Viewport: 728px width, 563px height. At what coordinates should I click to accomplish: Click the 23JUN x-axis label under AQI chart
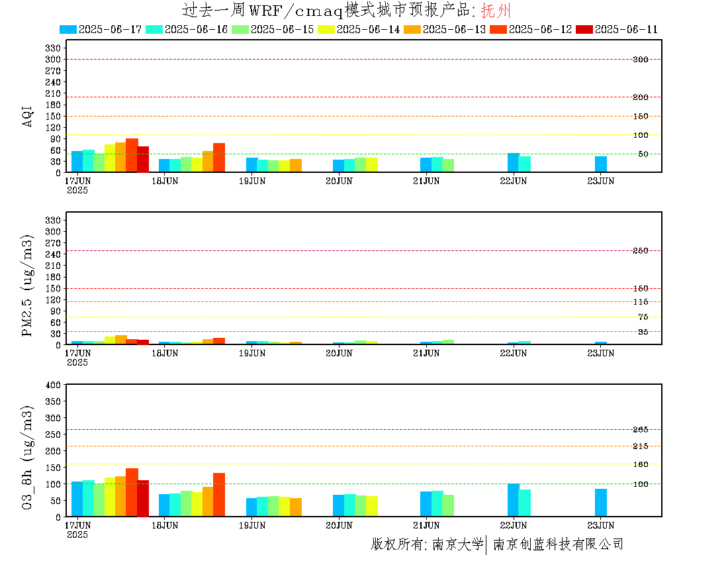601,181
